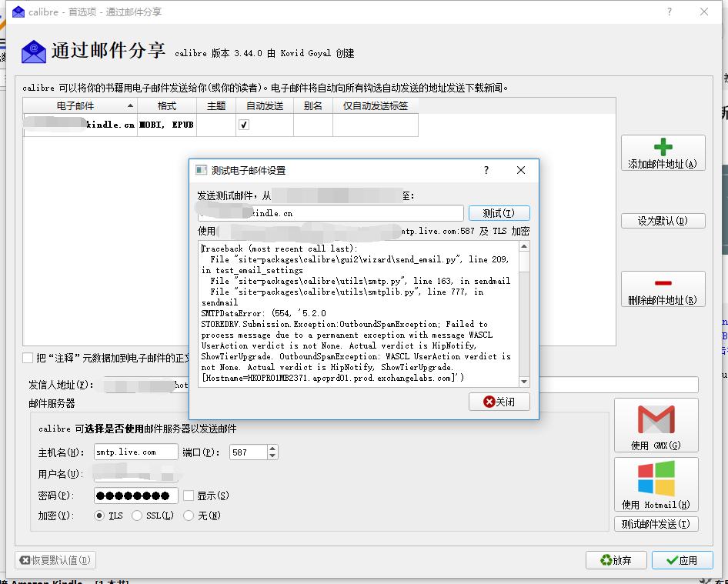Click the Hotmail setup icon
The height and width of the screenshot is (584, 728).
click(656, 478)
